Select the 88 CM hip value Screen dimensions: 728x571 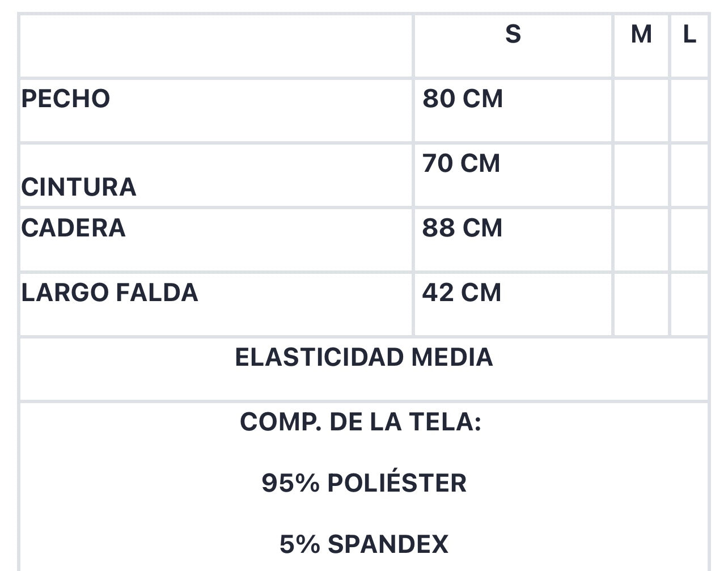[462, 228]
